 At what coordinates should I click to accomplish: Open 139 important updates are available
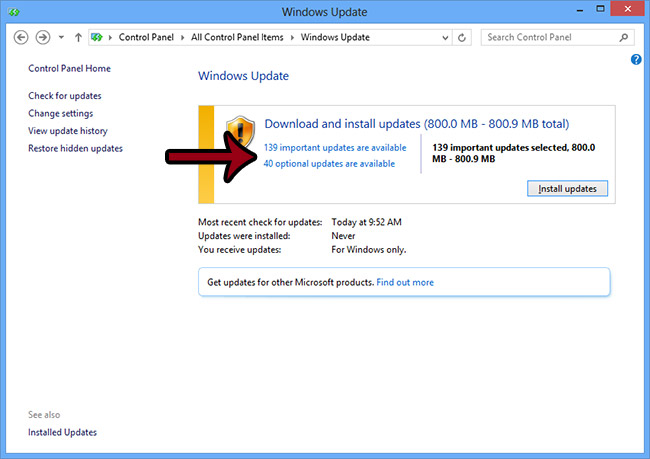[335, 148]
